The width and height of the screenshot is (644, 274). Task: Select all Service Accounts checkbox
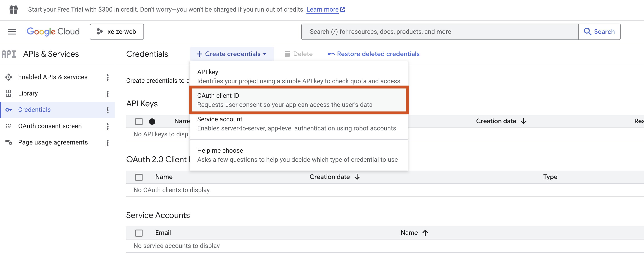coord(139,233)
